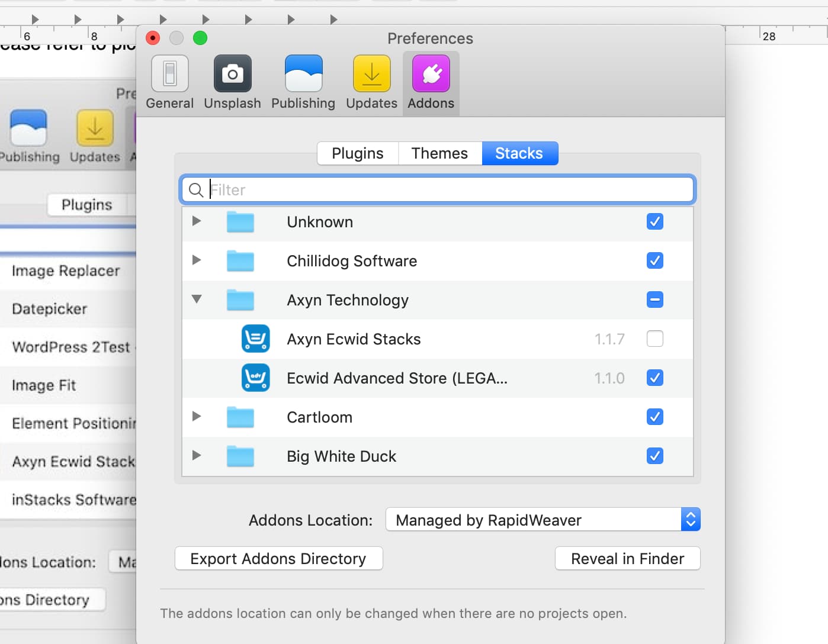828x644 pixels.
Task: Select Image Fit in background list
Action: (44, 385)
